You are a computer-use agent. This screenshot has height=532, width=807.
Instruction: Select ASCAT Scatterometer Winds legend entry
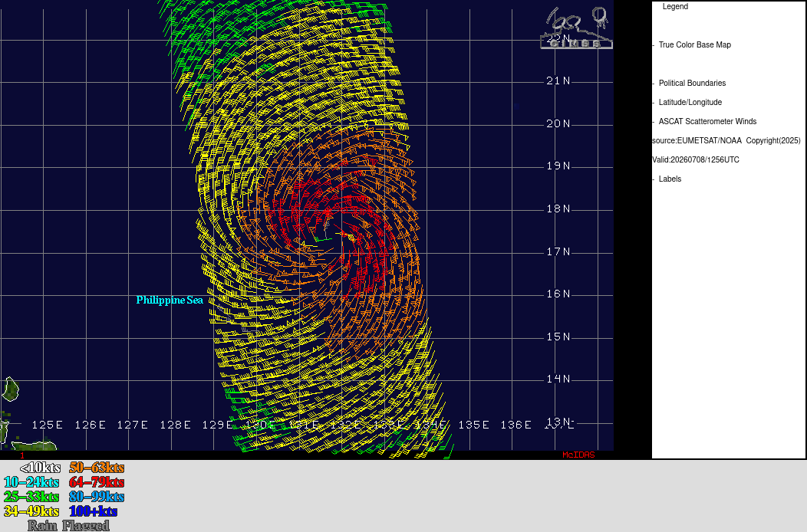click(x=707, y=121)
